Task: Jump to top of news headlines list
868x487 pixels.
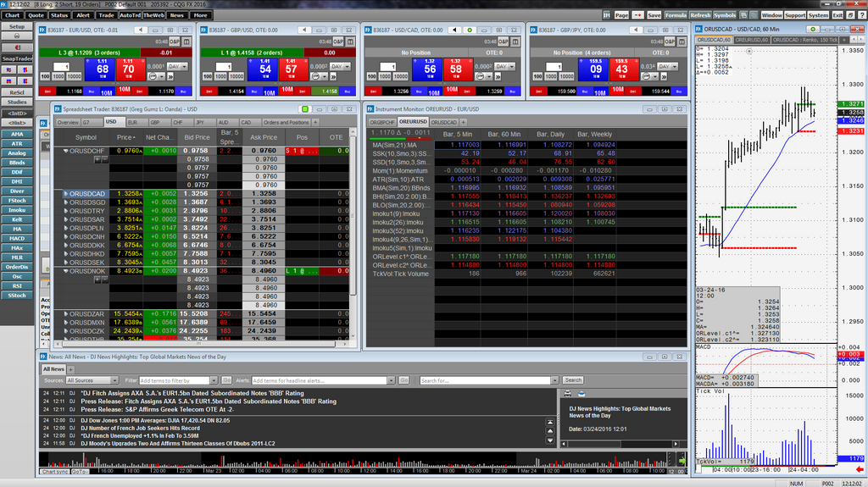Action: tap(549, 422)
